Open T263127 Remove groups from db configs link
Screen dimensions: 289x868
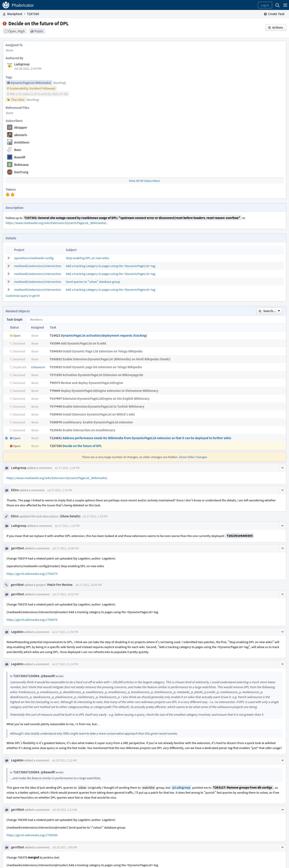[x=243, y=788]
